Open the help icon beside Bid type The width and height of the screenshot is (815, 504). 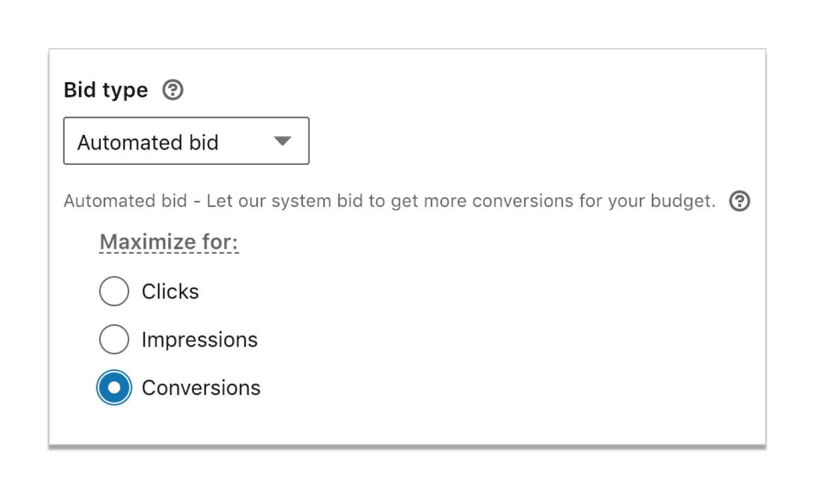173,90
